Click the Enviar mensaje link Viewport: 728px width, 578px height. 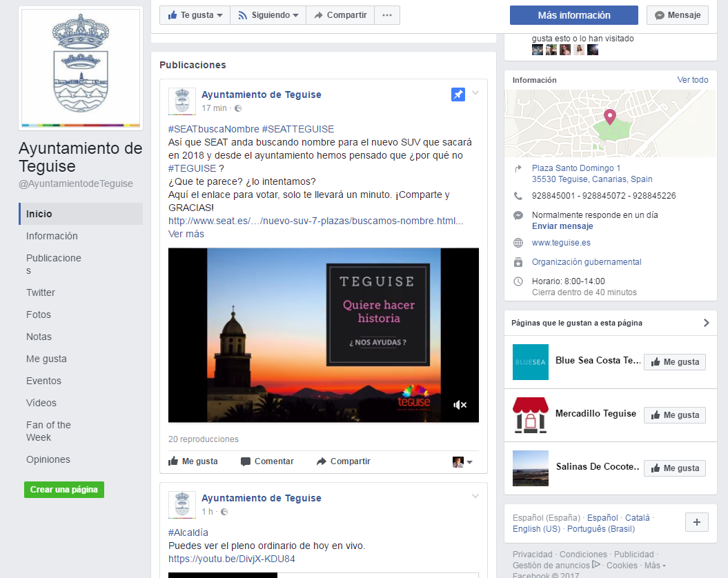[562, 226]
